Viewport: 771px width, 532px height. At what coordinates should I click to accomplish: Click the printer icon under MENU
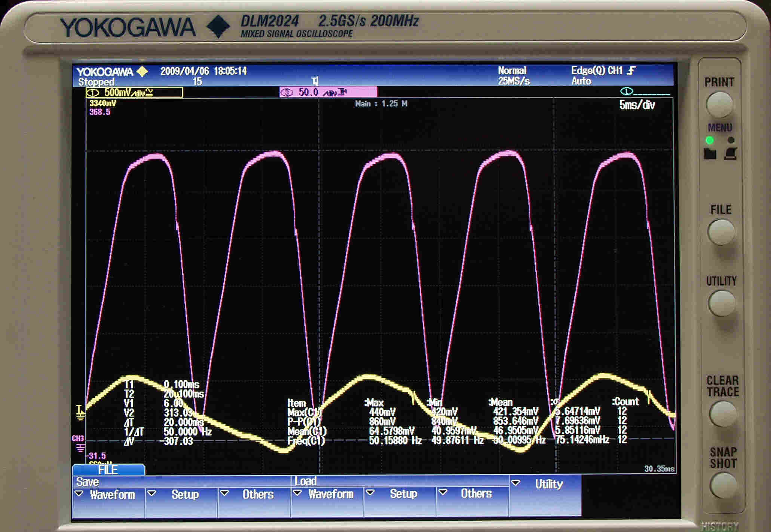(731, 154)
